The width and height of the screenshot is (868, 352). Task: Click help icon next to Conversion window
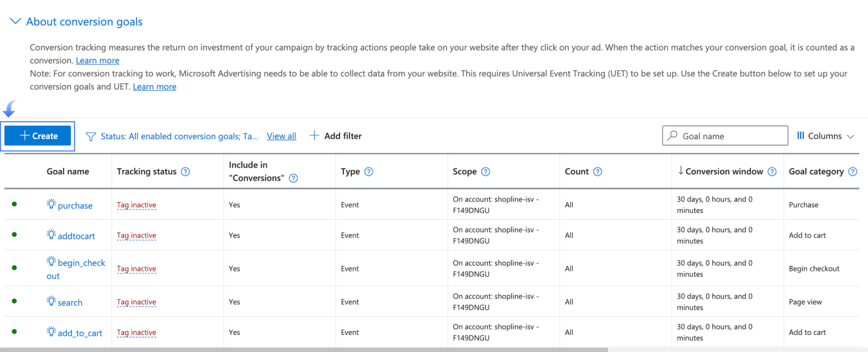click(x=772, y=172)
